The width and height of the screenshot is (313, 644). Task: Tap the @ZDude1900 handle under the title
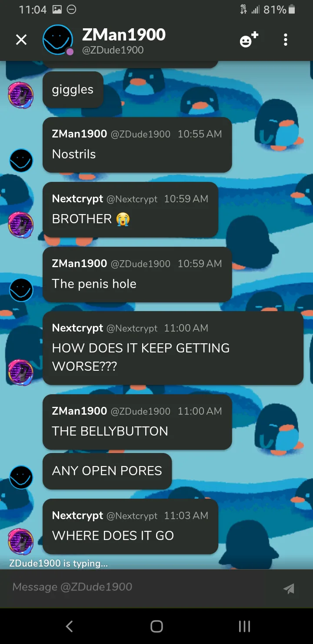(113, 50)
